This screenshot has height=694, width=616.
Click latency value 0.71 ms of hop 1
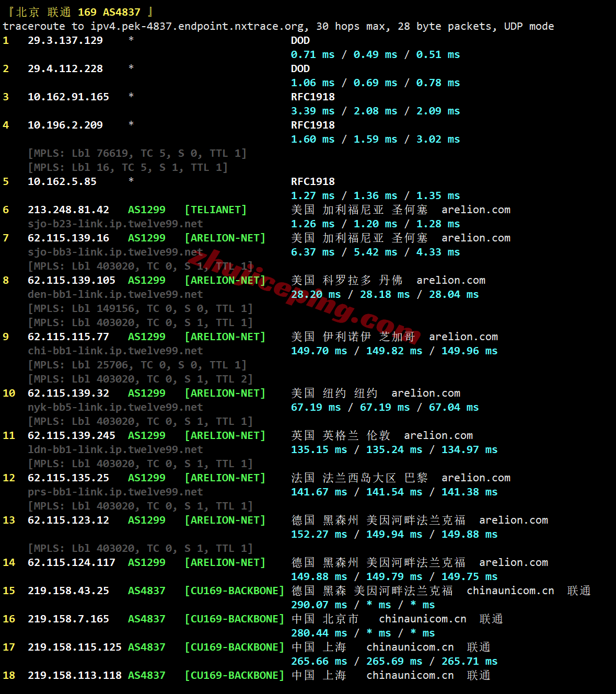[x=312, y=54]
